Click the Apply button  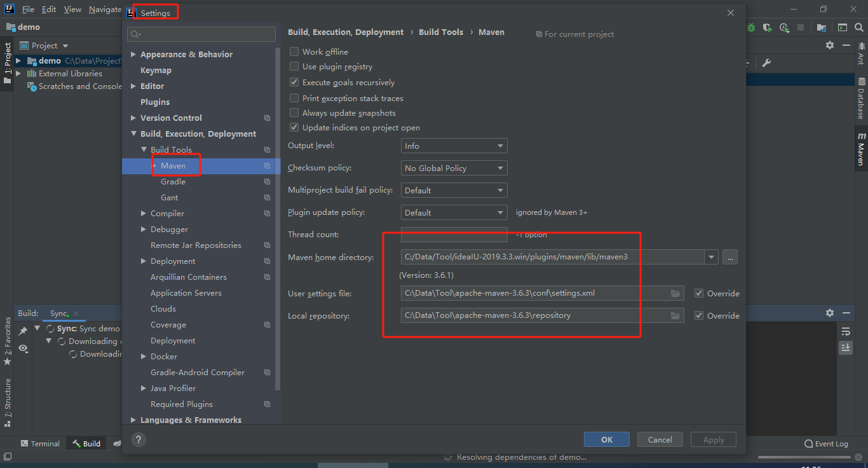pos(714,439)
